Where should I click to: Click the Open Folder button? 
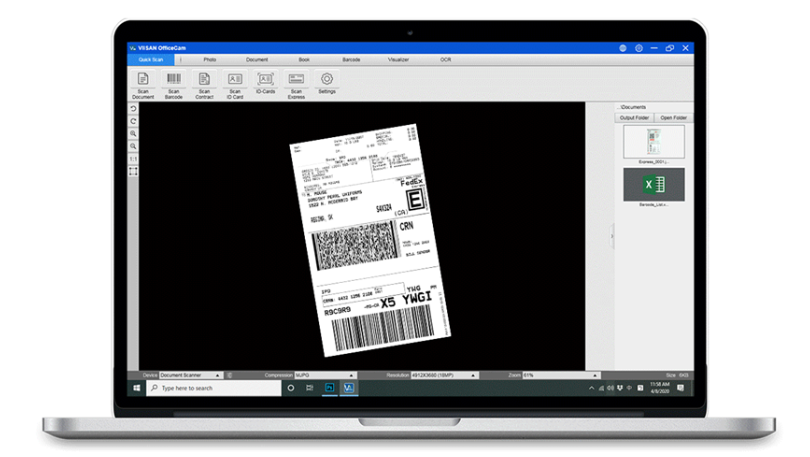[x=674, y=118]
